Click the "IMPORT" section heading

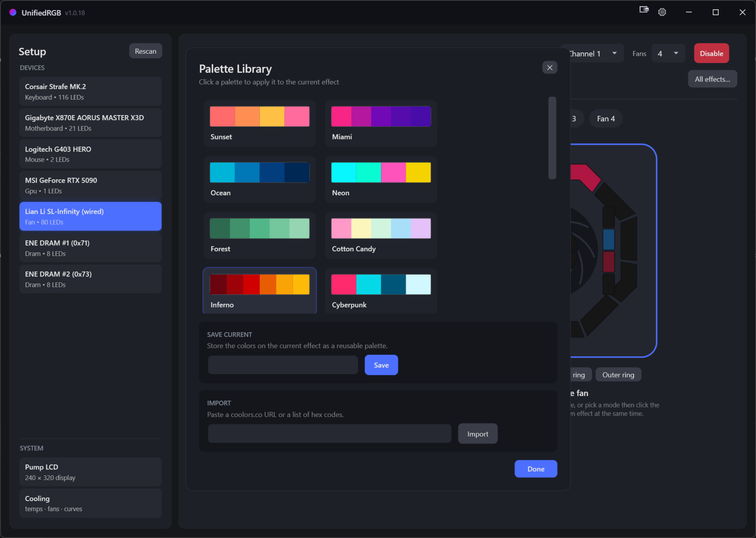click(219, 403)
